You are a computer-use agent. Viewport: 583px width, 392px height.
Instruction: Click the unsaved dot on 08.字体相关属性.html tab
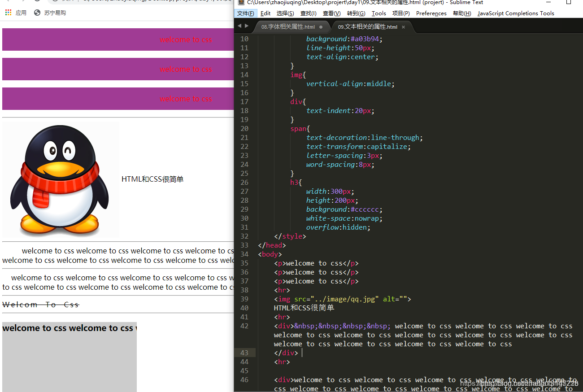click(321, 27)
